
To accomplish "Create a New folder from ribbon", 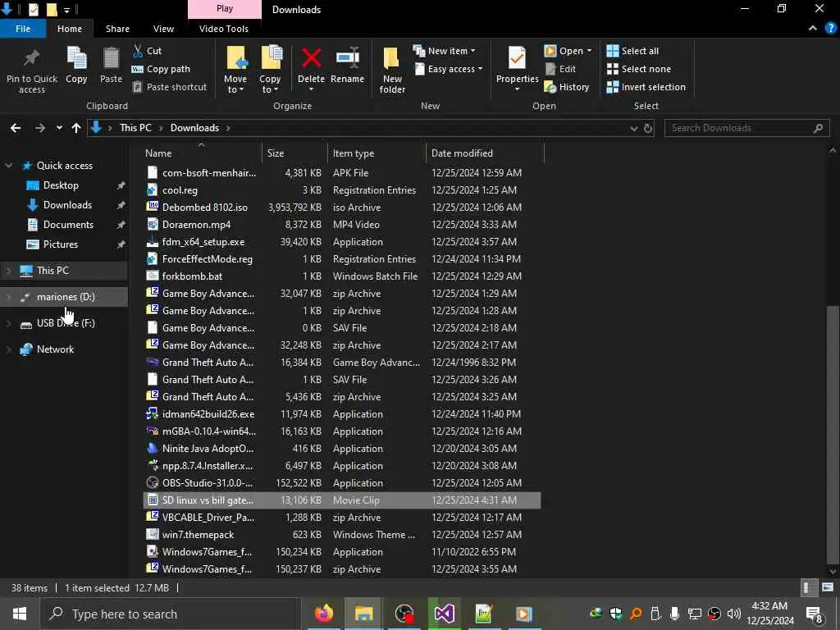I will click(x=392, y=70).
